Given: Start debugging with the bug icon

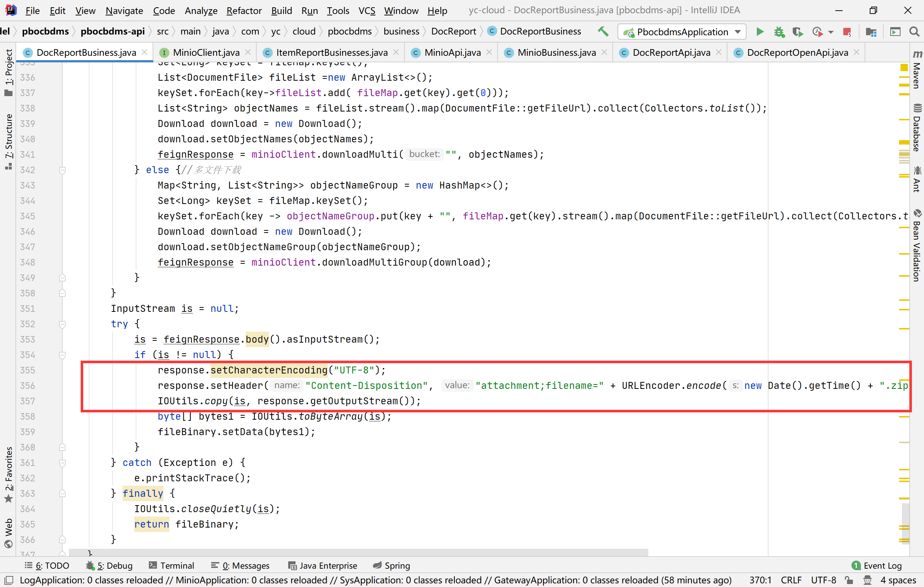Looking at the screenshot, I should 778,32.
